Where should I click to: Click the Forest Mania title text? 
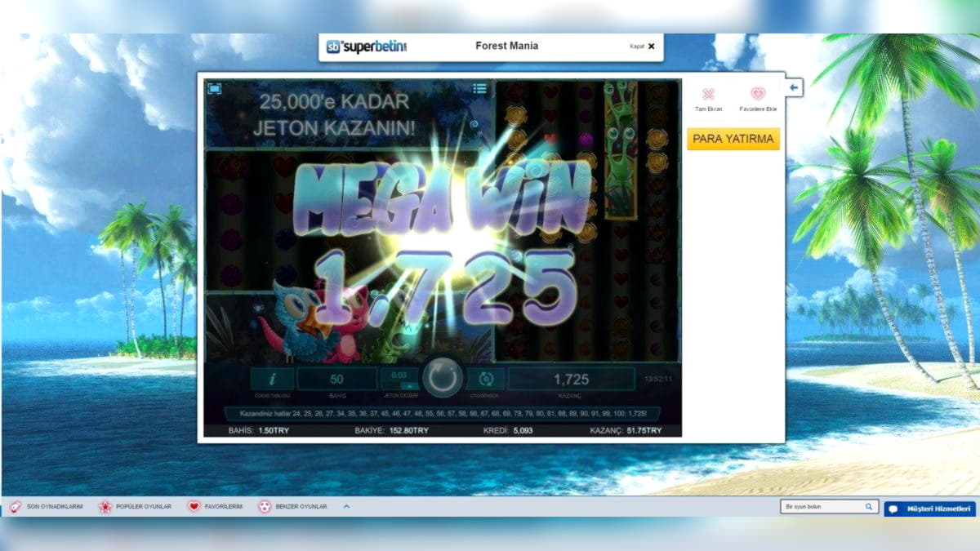[x=506, y=46]
